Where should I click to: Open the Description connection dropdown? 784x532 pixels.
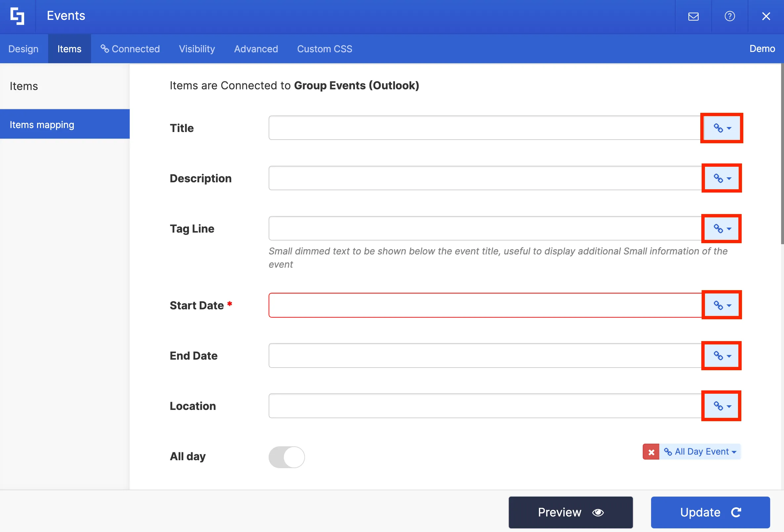click(x=721, y=178)
